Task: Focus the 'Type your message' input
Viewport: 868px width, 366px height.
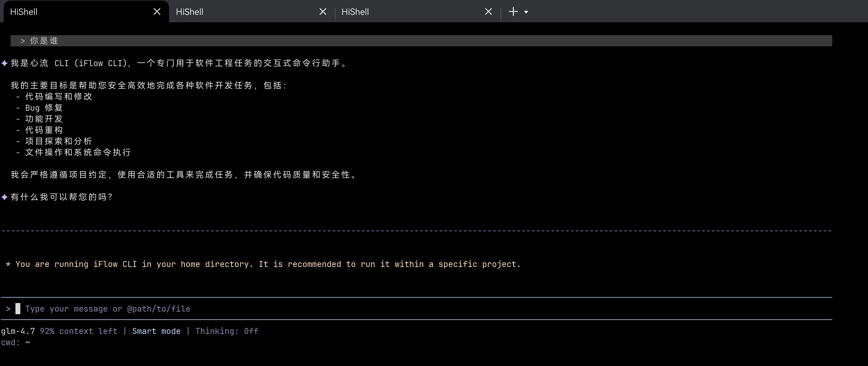Action: (108, 309)
